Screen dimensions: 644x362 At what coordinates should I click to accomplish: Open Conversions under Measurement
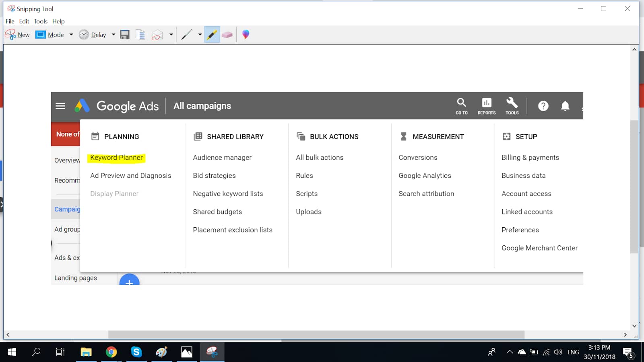click(418, 158)
